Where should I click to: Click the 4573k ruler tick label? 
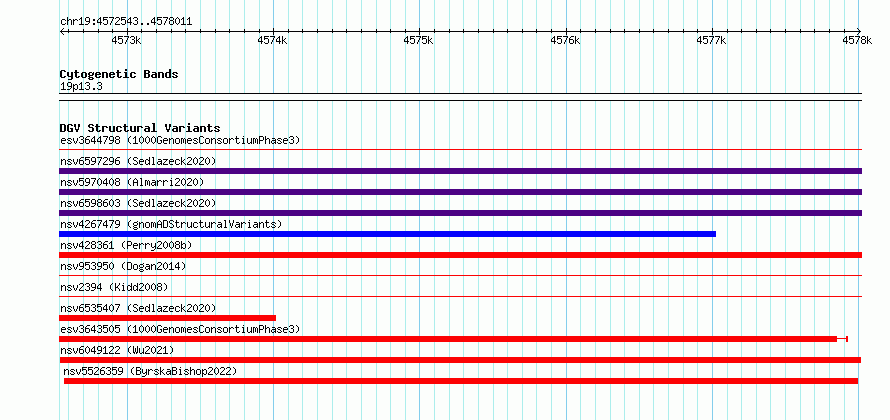pyautogui.click(x=126, y=40)
